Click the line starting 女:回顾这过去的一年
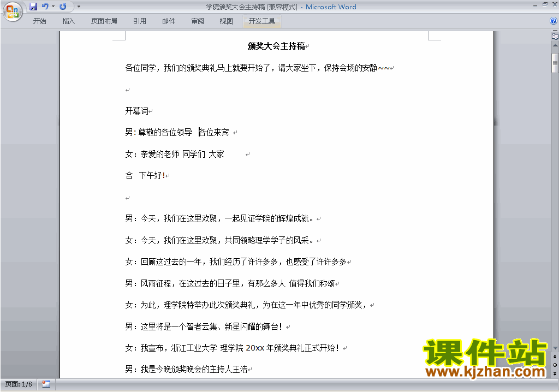The width and height of the screenshot is (559, 392). pos(236,262)
